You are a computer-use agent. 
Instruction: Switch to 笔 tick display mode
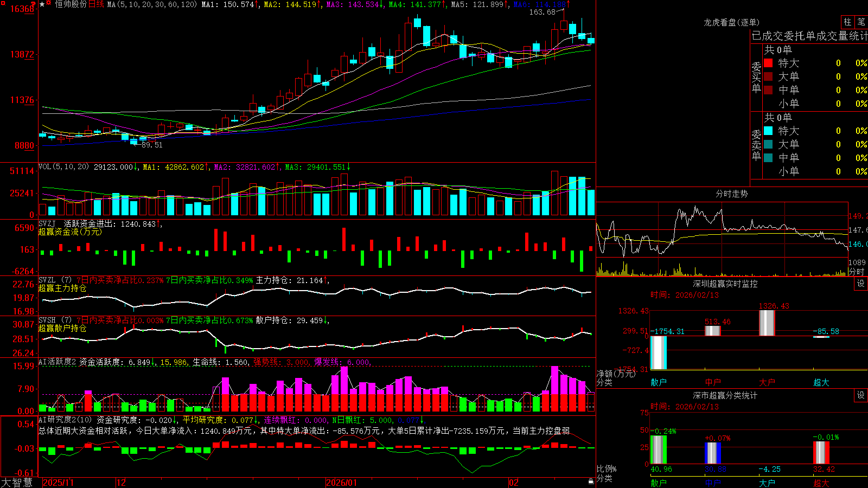click(861, 22)
